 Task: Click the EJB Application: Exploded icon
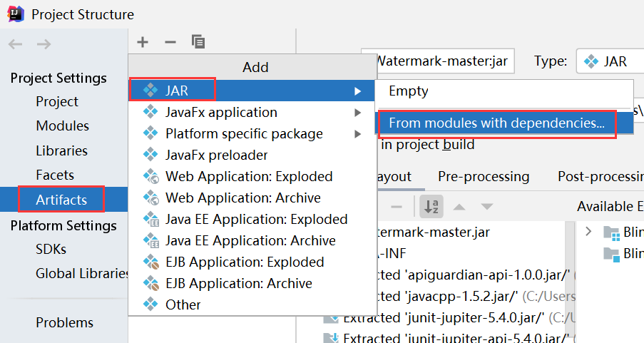150,262
